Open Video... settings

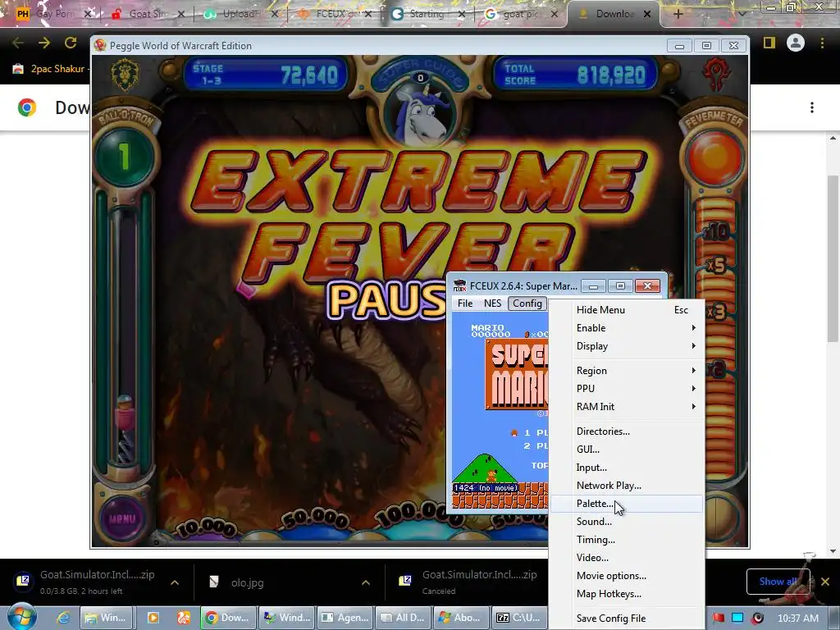[627, 558]
